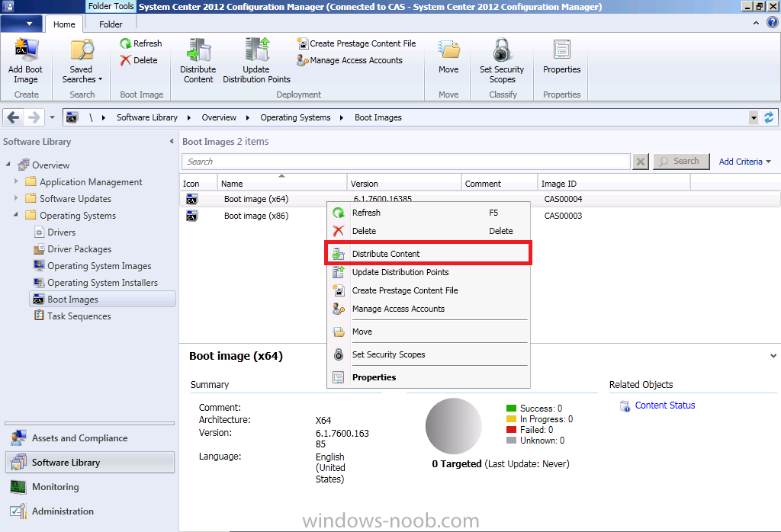Click Refresh in the ribbon
The height and width of the screenshot is (532, 781).
pyautogui.click(x=141, y=43)
